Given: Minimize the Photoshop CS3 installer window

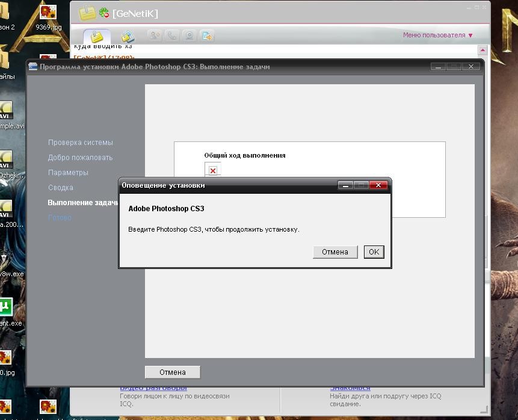Looking at the screenshot, I should (439, 66).
